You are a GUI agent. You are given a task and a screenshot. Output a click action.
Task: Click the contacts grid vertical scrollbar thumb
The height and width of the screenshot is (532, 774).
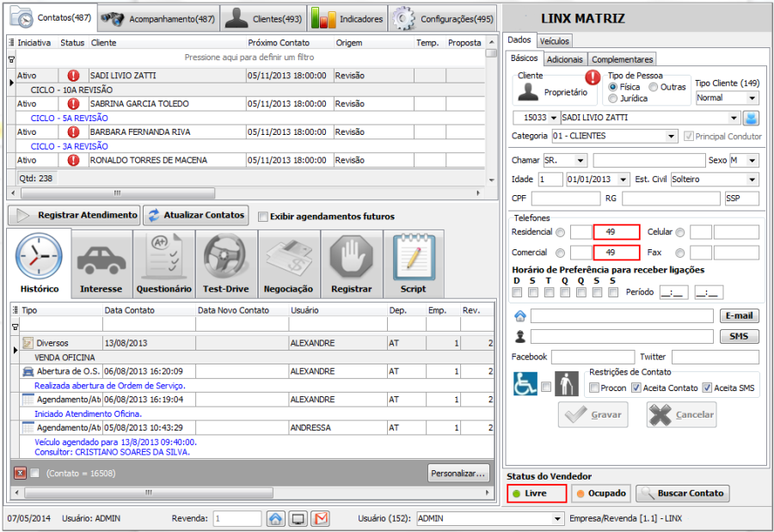pyautogui.click(x=491, y=52)
